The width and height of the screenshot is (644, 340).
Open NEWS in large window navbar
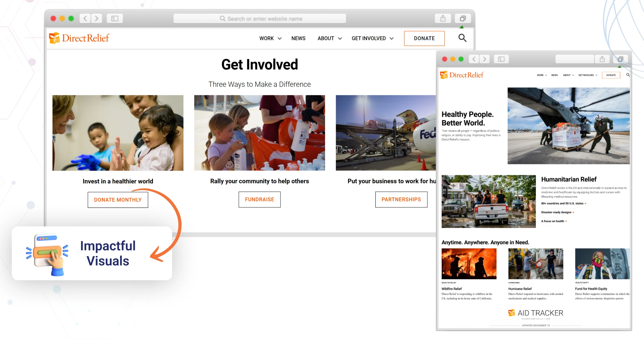tap(298, 38)
